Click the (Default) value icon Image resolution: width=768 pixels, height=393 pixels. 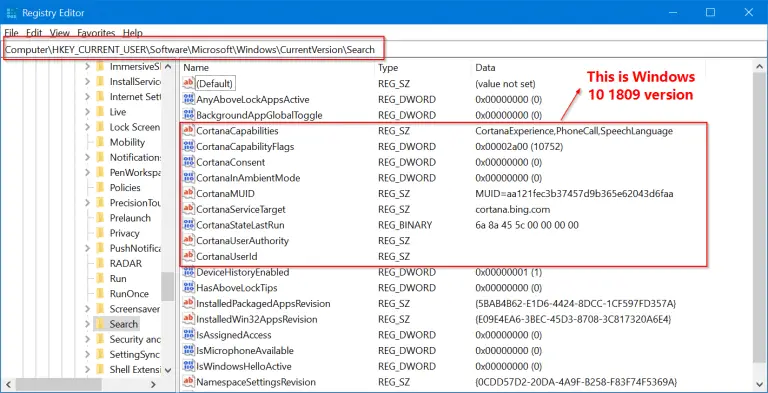pyautogui.click(x=189, y=83)
